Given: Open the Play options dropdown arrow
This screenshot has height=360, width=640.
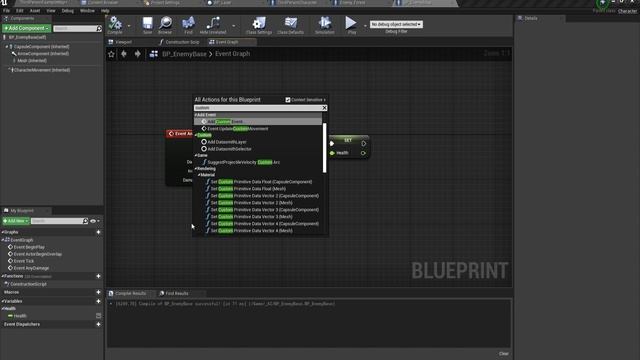Looking at the screenshot, I should coord(365,26).
